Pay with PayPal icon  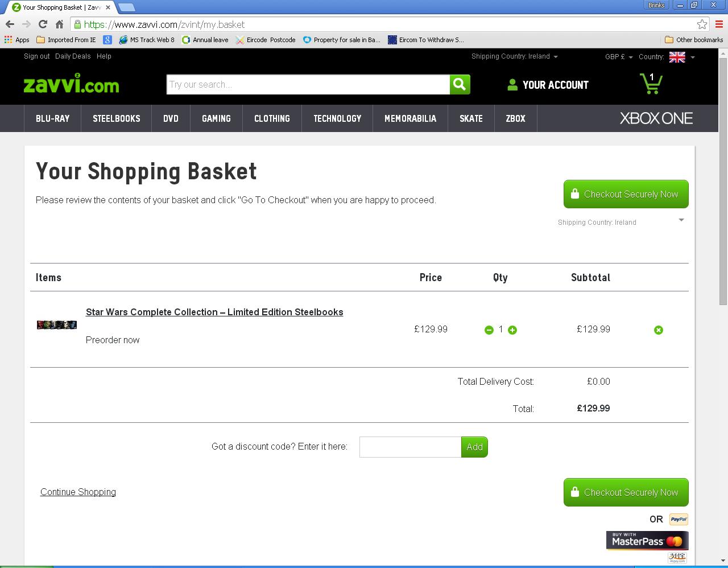pos(679,519)
